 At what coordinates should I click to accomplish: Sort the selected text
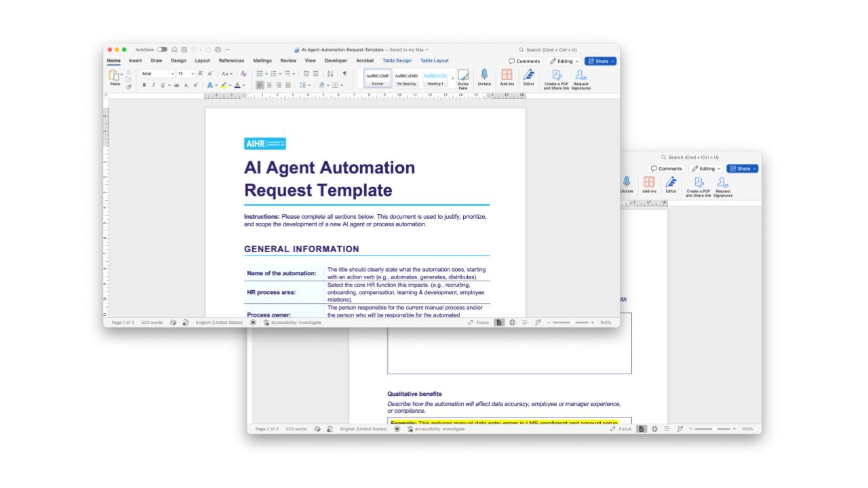pos(330,73)
